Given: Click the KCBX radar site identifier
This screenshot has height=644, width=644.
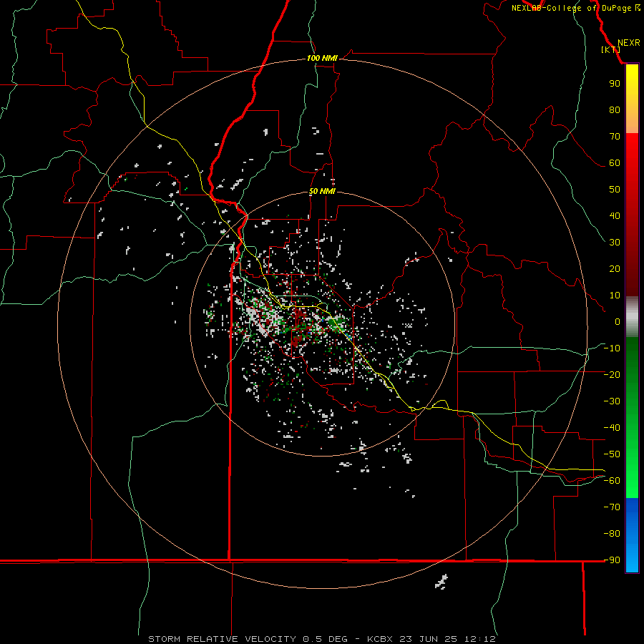Looking at the screenshot, I should [x=379, y=639].
